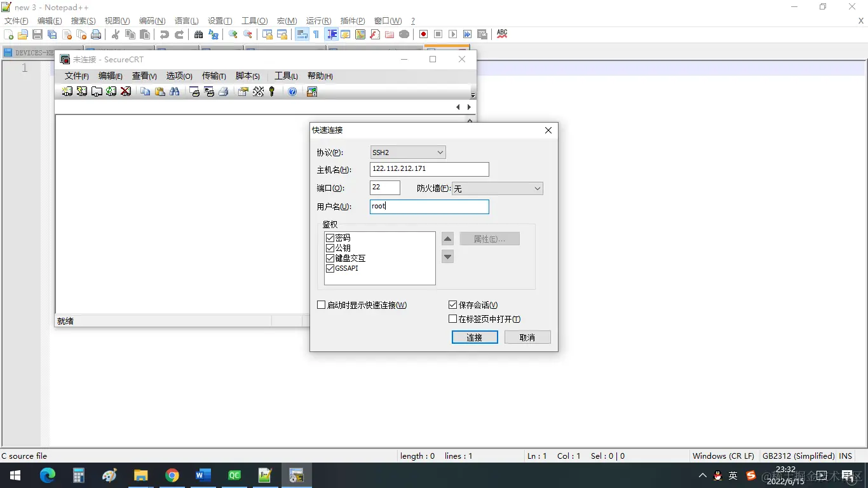Toggle Notepad++ Show All Characters pilcrow icon
The width and height of the screenshot is (868, 488).
pos(316,34)
